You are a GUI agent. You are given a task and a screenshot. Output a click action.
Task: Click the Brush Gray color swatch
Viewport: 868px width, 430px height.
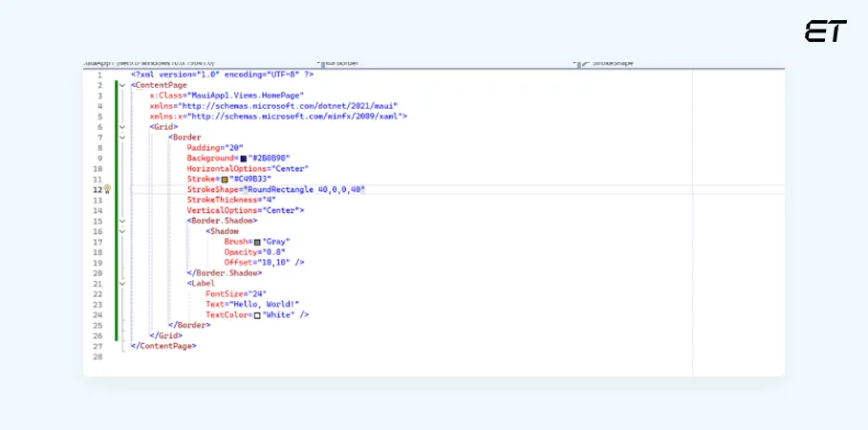[x=257, y=242]
